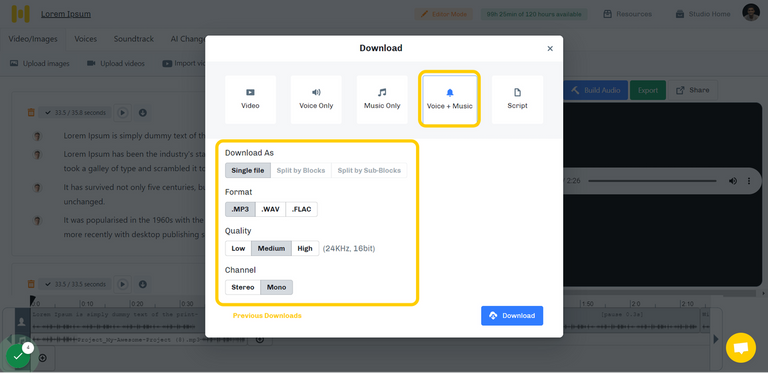Viewport: 768px width, 373px height.
Task: Select the voice track person icon
Action: click(x=22, y=322)
